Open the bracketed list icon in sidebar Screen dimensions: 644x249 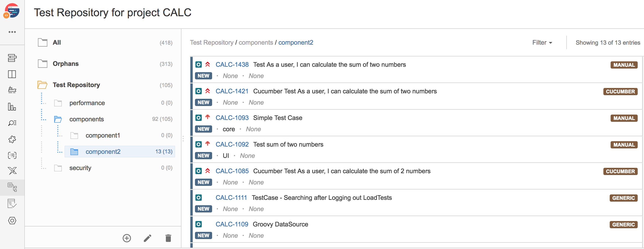pos(12,155)
